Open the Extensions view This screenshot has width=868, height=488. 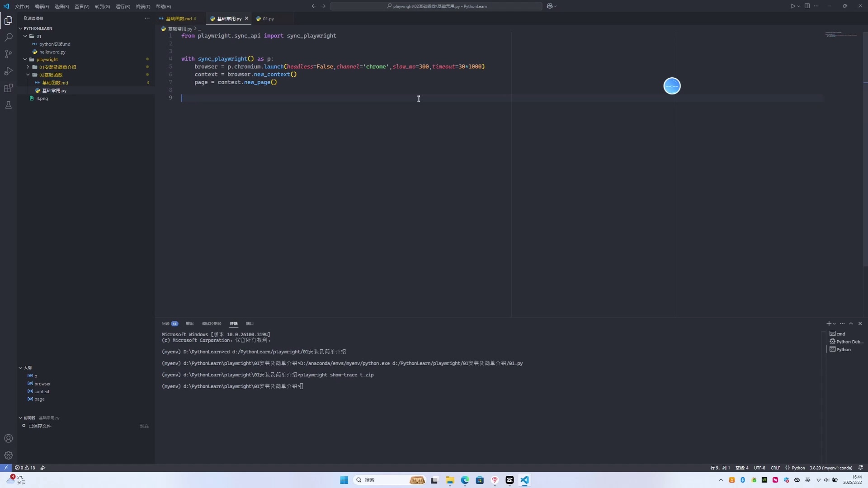[x=8, y=88]
